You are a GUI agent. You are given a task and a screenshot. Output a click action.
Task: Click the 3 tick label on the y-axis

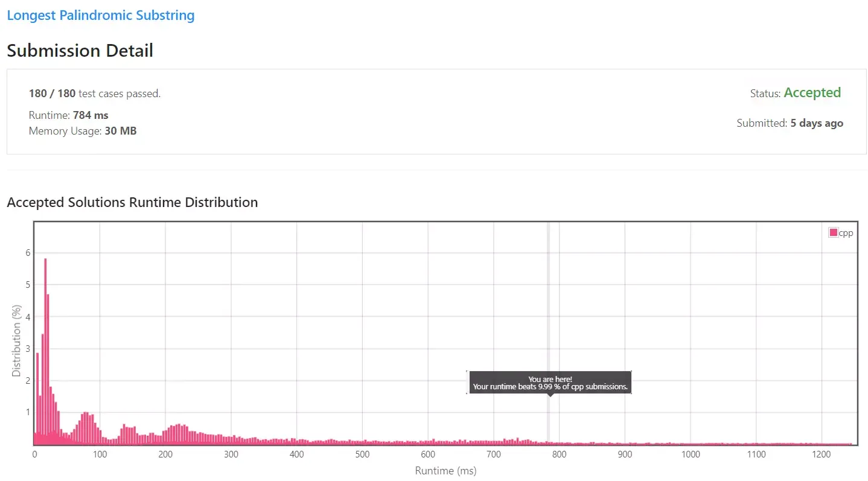pos(27,349)
